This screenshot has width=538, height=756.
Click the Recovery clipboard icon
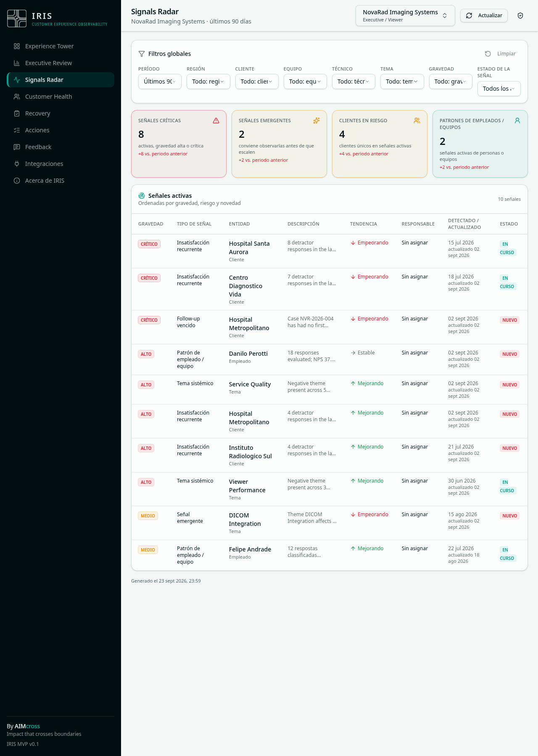pos(17,113)
